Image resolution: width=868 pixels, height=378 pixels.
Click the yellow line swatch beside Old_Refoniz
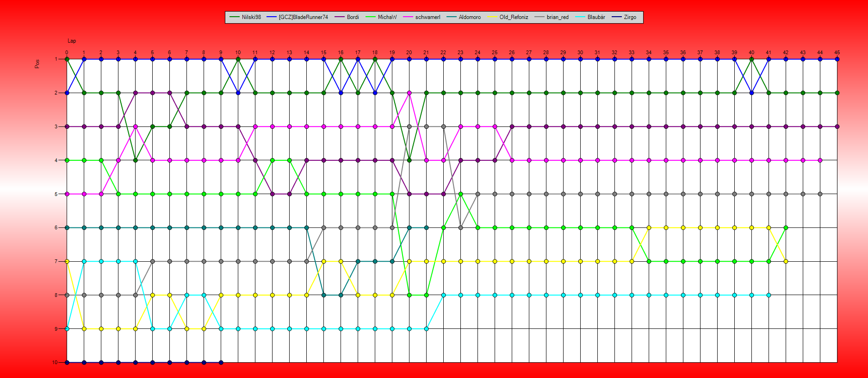(x=492, y=17)
